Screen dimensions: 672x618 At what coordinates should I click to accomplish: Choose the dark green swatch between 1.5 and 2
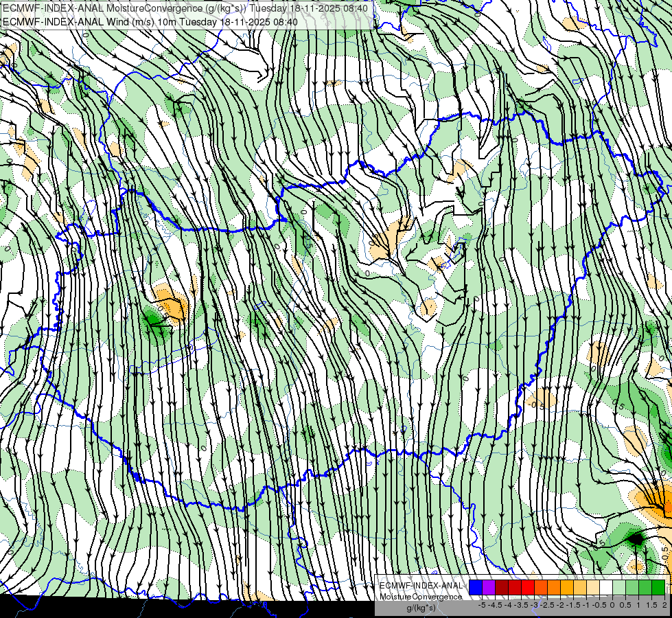point(658,587)
